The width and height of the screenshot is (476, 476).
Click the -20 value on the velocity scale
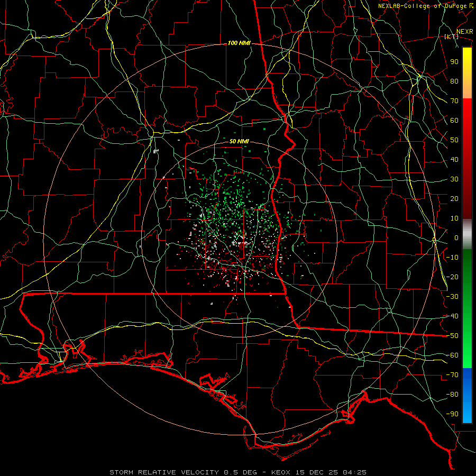point(452,277)
